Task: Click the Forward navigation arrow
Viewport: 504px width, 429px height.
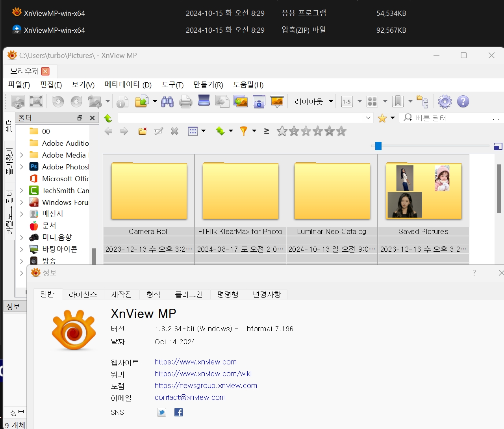Action: point(124,131)
